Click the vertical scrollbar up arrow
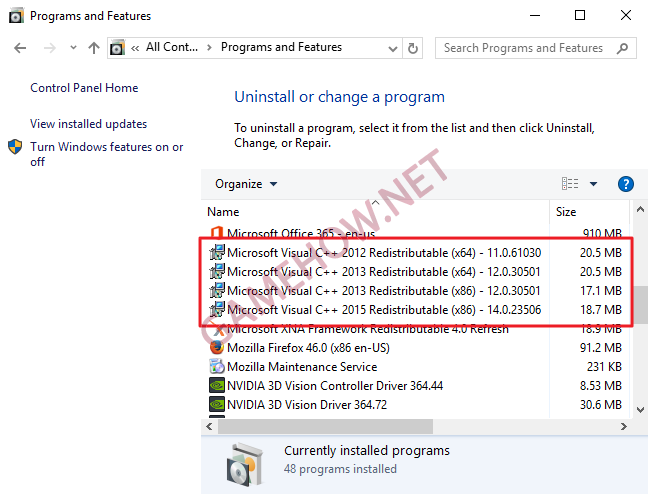The width and height of the screenshot is (650, 495). [x=640, y=209]
